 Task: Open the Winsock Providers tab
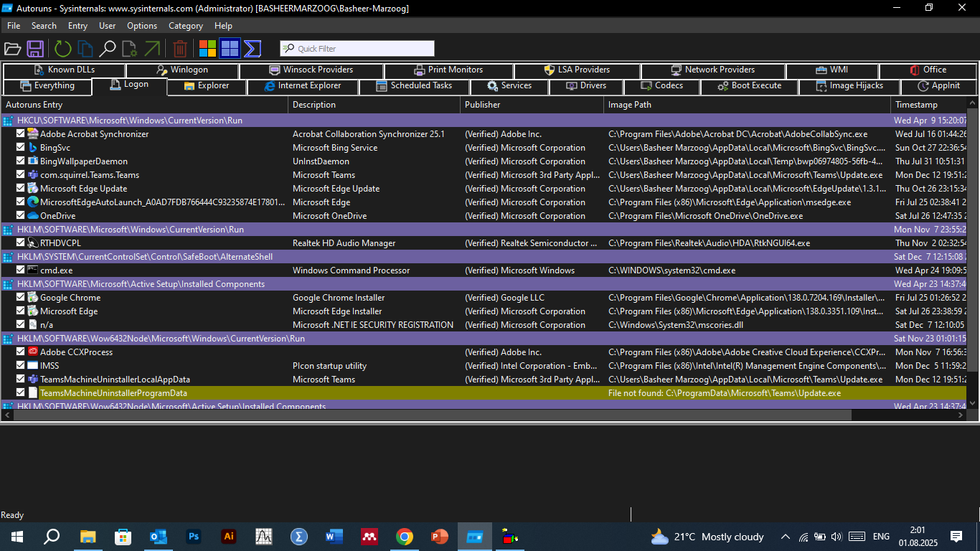pyautogui.click(x=311, y=70)
